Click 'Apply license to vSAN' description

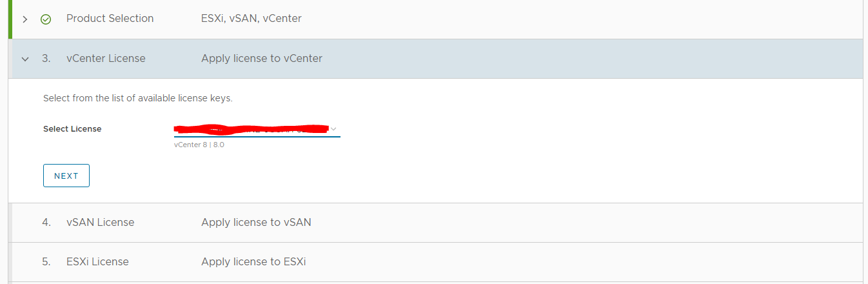[x=256, y=223]
